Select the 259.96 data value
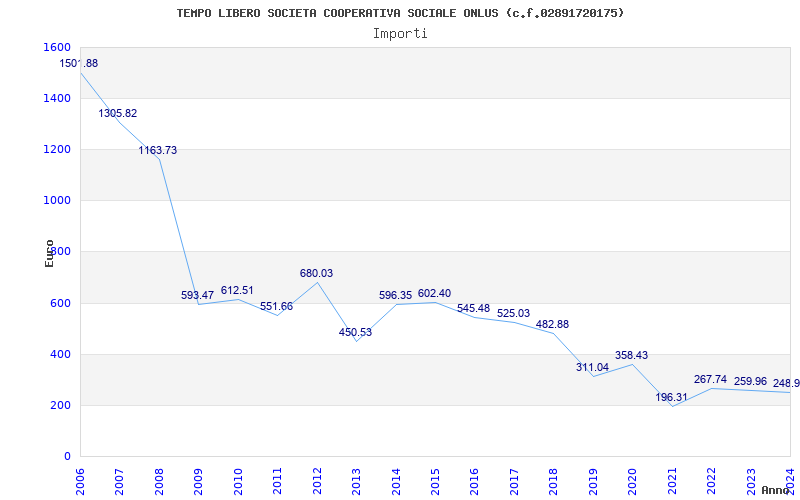This screenshot has width=800, height=500. click(x=751, y=382)
